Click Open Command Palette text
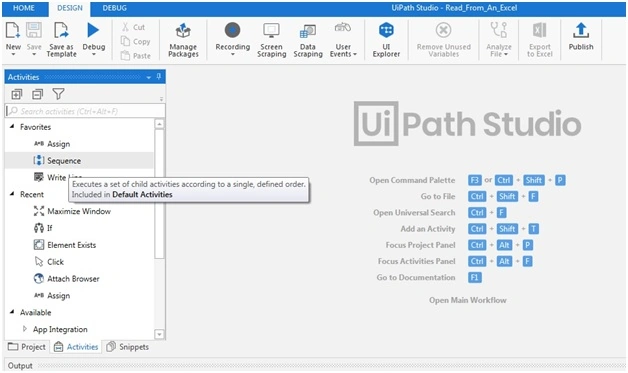 pos(412,180)
